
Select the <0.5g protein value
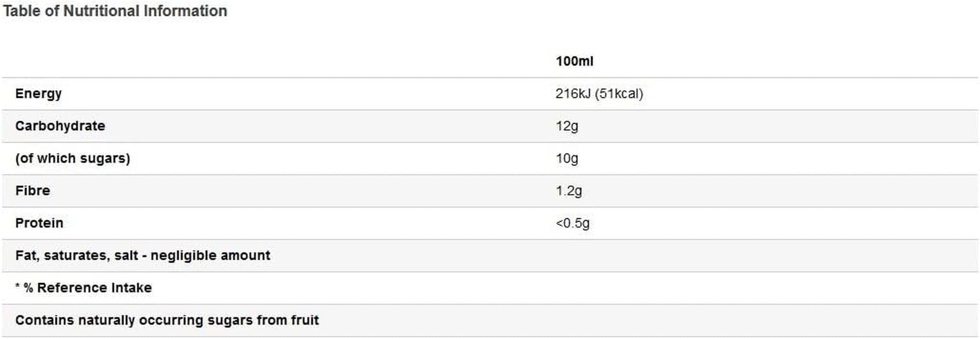point(573,223)
